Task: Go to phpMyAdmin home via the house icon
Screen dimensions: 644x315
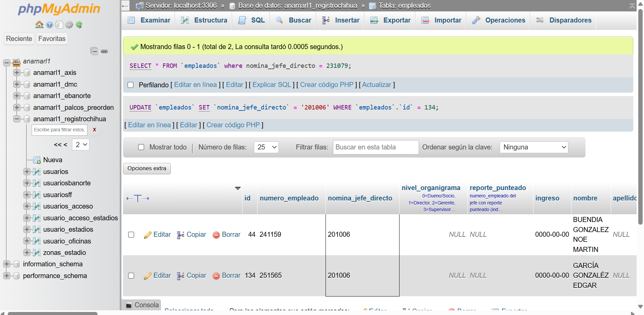Action: 39,25
